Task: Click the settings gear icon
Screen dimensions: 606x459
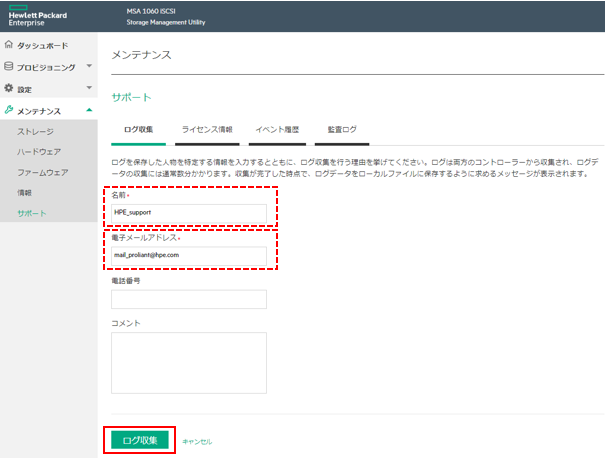Action: tap(9, 89)
